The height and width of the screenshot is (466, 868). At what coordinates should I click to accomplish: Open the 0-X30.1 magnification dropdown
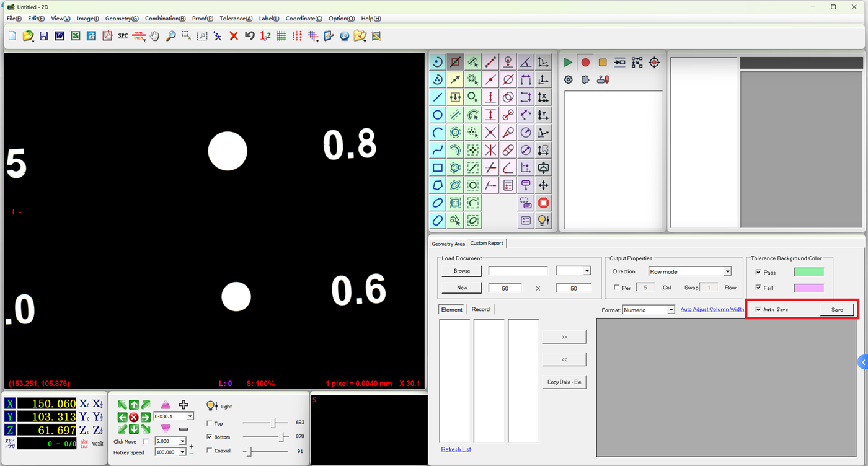[x=190, y=416]
